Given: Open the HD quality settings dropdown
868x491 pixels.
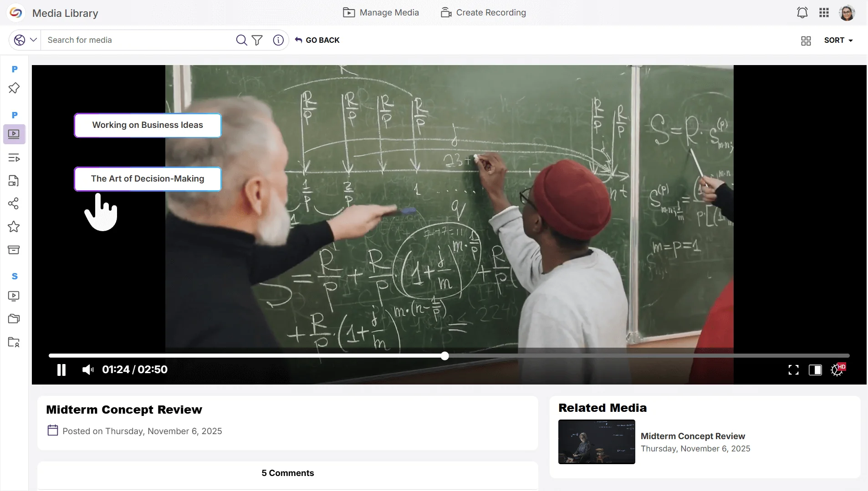Looking at the screenshot, I should pos(838,370).
